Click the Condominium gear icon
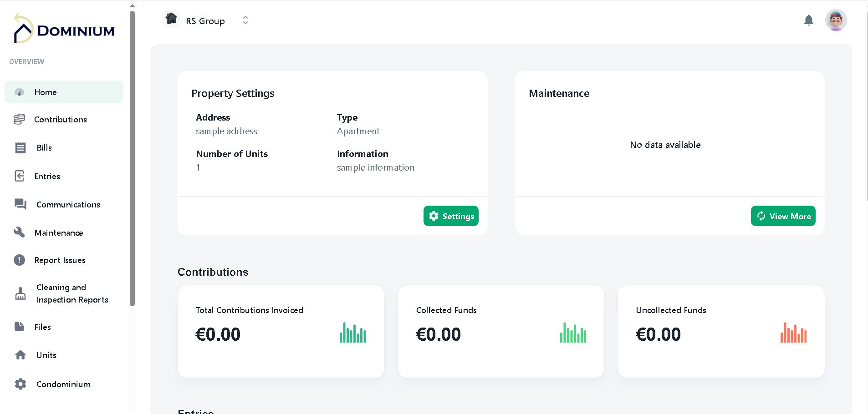868x414 pixels. tap(20, 384)
